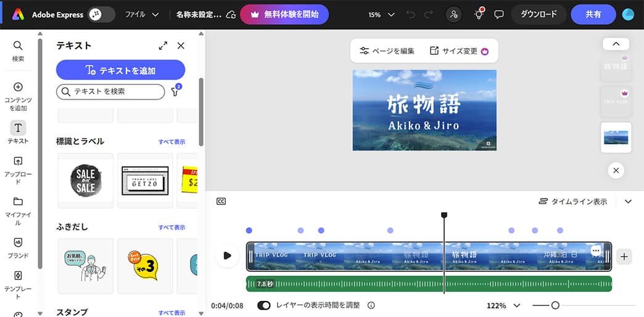The image size is (644, 317).
Task: Choose the その3 speech bubble template
Action: (145, 266)
